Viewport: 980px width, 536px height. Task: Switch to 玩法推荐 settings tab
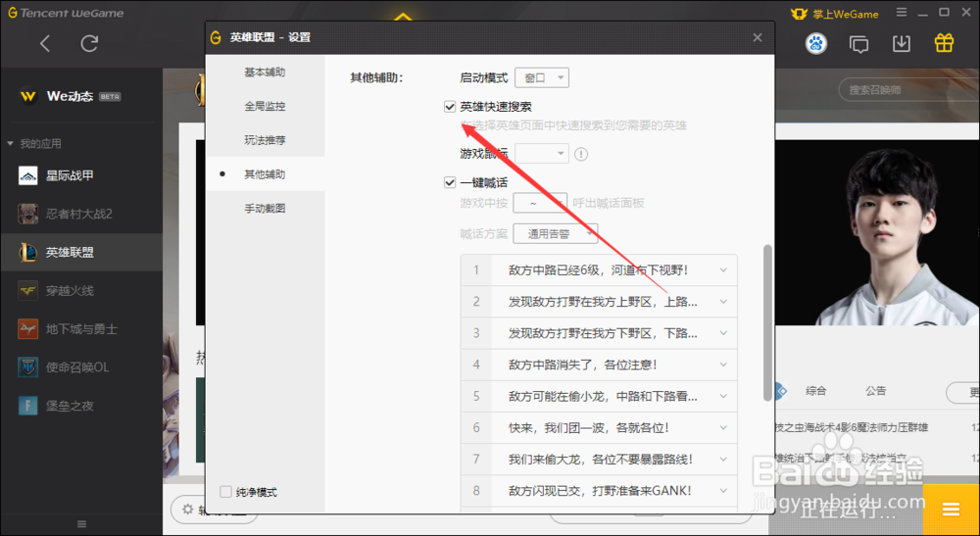click(x=265, y=140)
